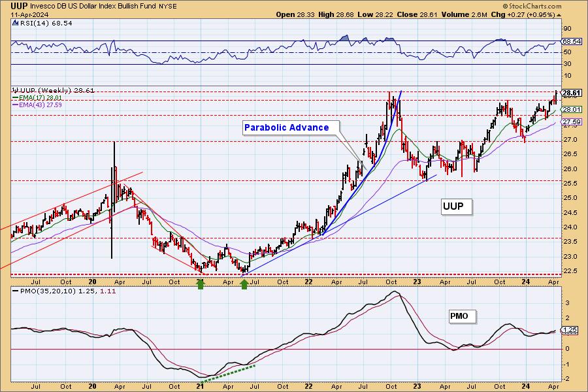Click the green up-arrow marker under year 21
Screen dimensions: 588x392
point(201,284)
